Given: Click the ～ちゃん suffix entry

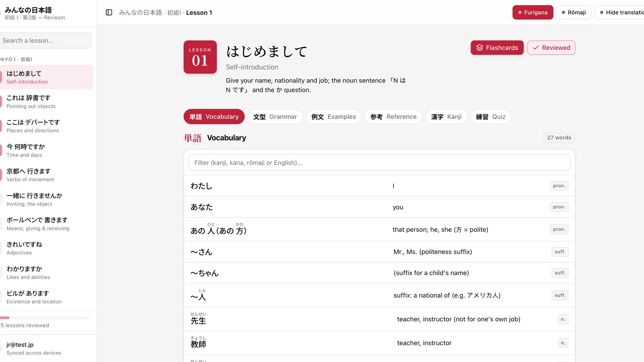Looking at the screenshot, I should coord(204,273).
